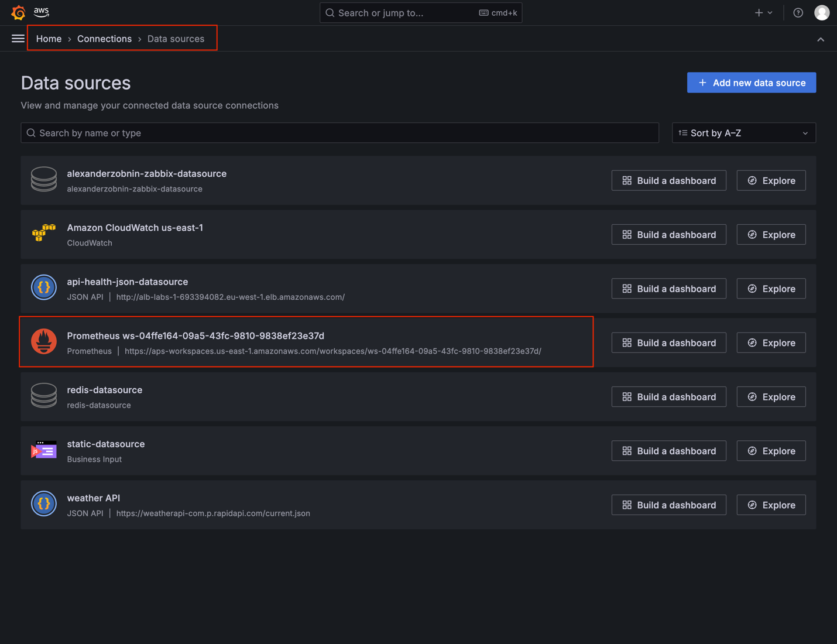This screenshot has height=644, width=837.
Task: Click the user avatar icon
Action: point(822,12)
